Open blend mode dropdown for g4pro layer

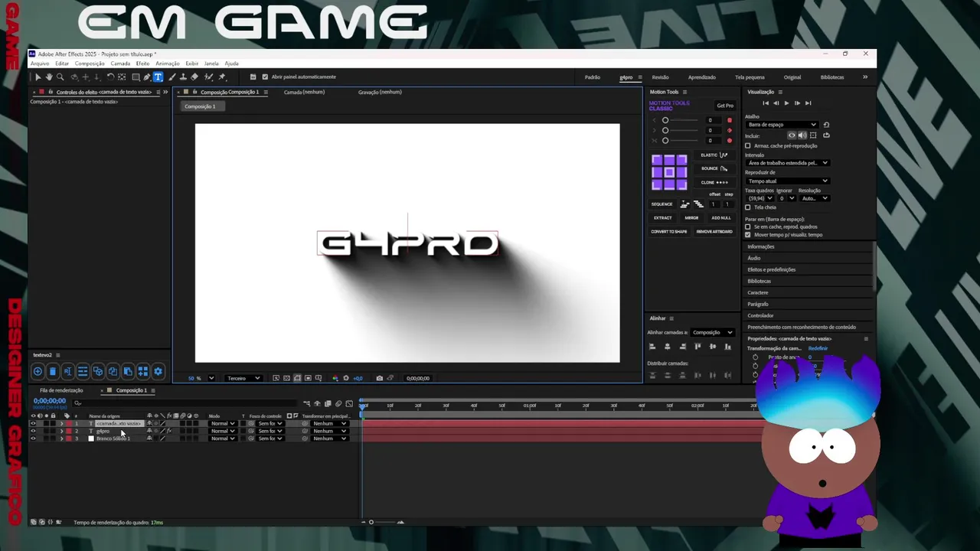(223, 431)
